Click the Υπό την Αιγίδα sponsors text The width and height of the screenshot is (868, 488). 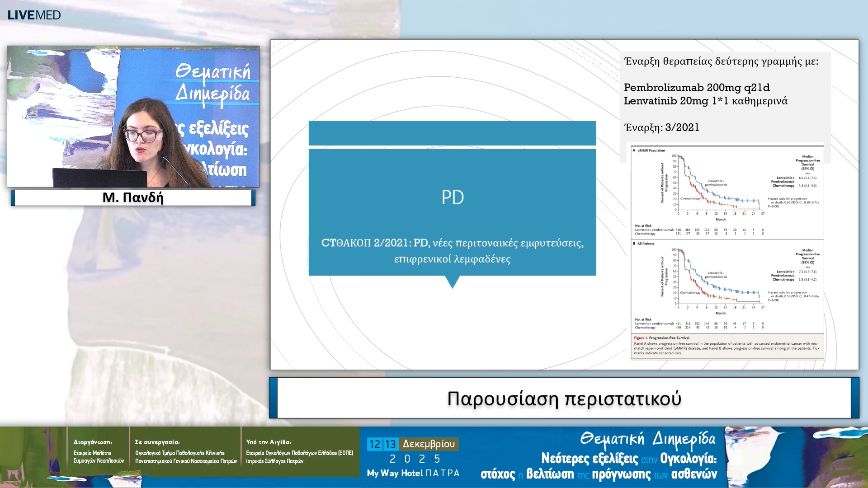pyautogui.click(x=299, y=452)
